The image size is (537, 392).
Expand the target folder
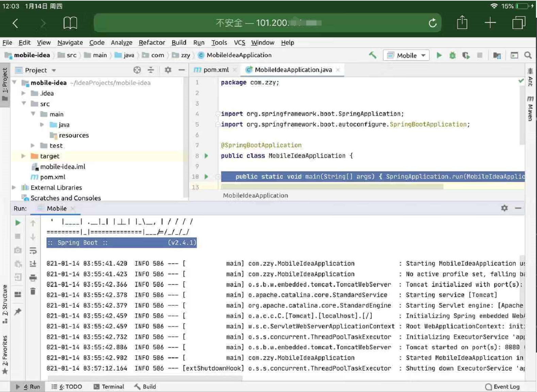[x=23, y=156]
